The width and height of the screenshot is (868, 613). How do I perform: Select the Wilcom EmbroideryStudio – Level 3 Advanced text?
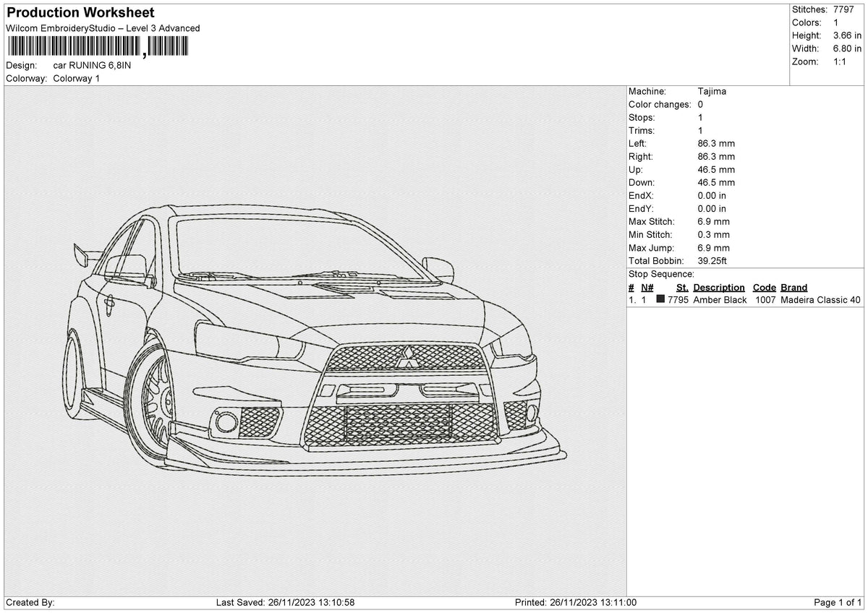click(103, 28)
